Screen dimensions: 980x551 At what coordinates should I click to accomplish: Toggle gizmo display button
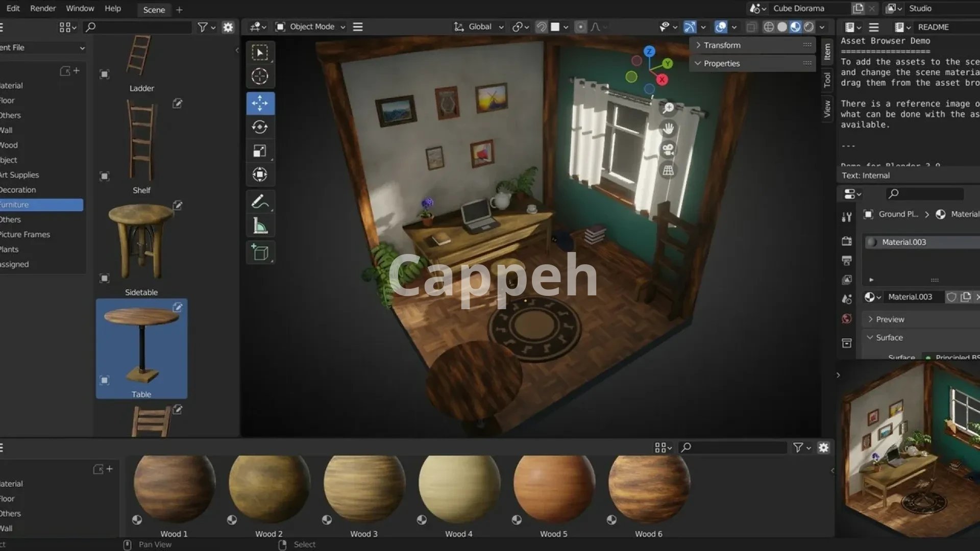(690, 27)
